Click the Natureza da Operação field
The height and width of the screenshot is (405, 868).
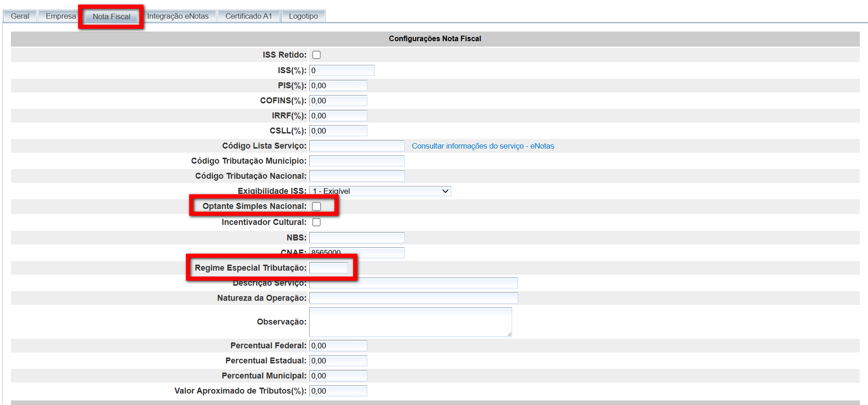click(413, 298)
